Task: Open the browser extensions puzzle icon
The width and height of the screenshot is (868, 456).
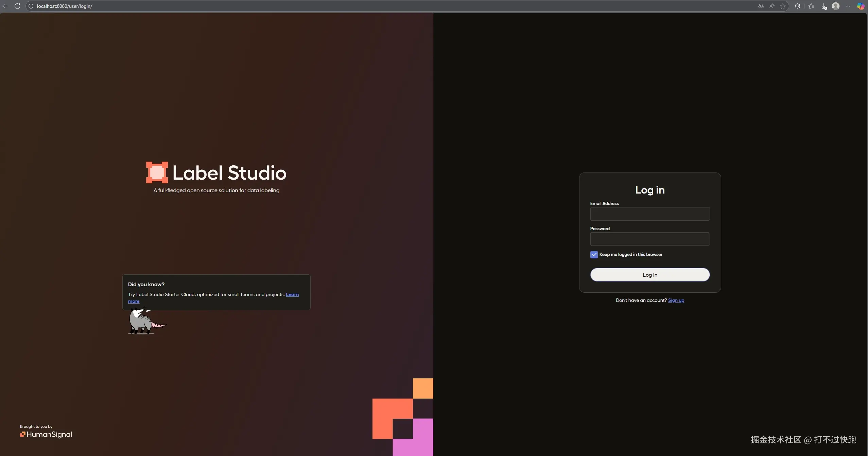Action: 797,6
